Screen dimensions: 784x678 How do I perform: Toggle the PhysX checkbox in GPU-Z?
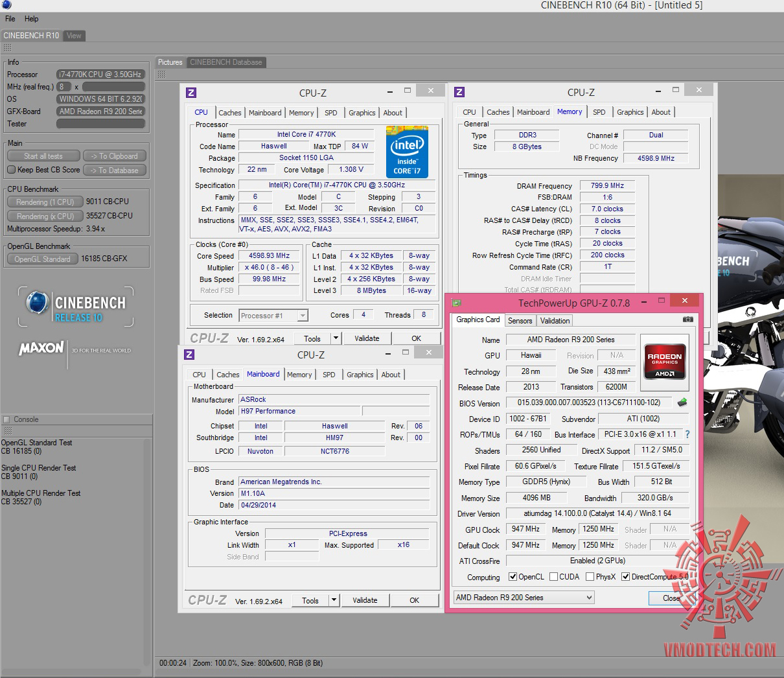pyautogui.click(x=590, y=577)
